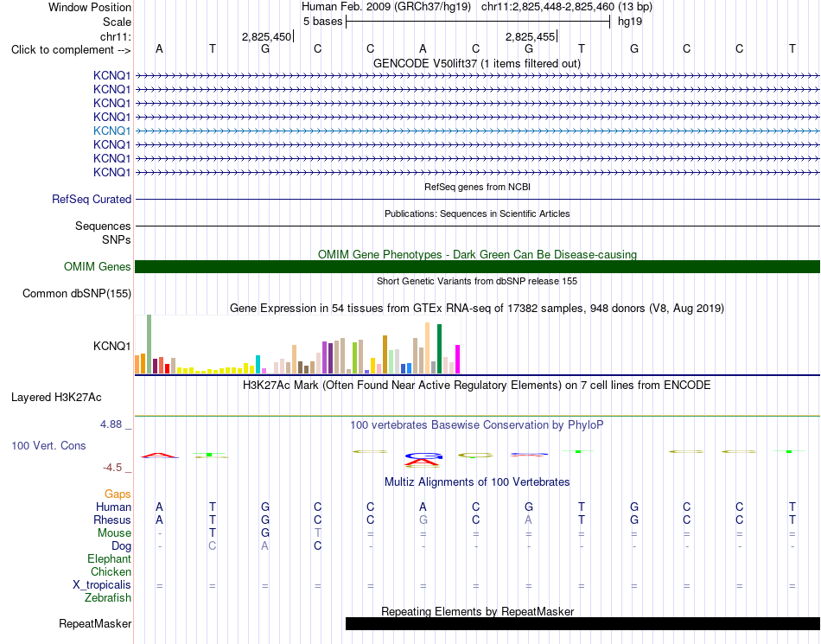This screenshot has height=644, width=821.
Task: Open GTEx 'Gene Expression in 54 tissues' title
Action: pos(477,309)
